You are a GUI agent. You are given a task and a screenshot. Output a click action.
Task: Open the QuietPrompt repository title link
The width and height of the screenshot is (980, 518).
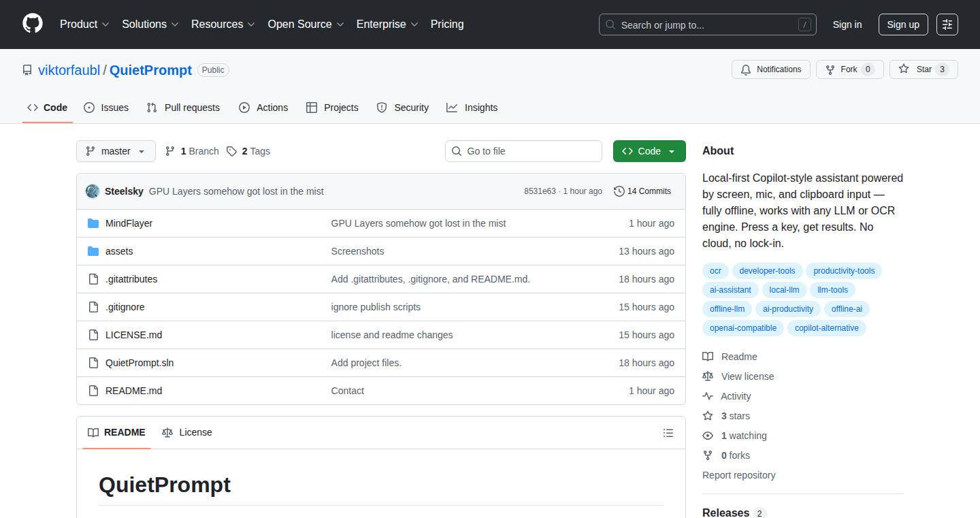[x=150, y=70]
